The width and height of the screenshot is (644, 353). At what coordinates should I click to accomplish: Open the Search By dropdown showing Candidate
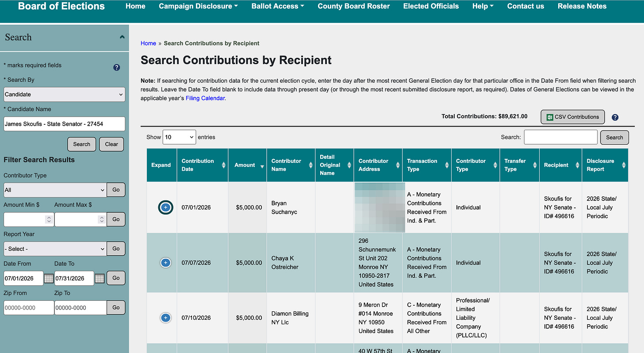pyautogui.click(x=65, y=94)
